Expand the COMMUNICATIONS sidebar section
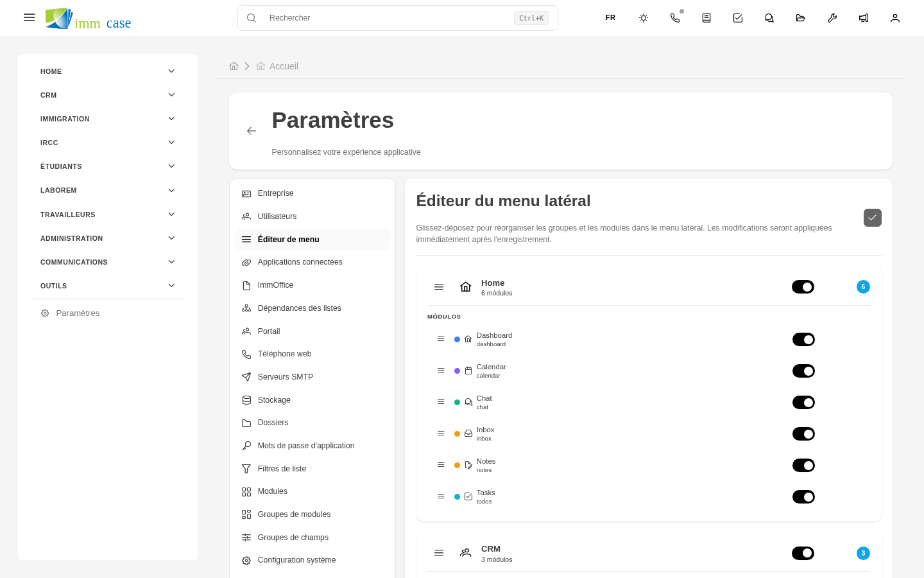 108,262
